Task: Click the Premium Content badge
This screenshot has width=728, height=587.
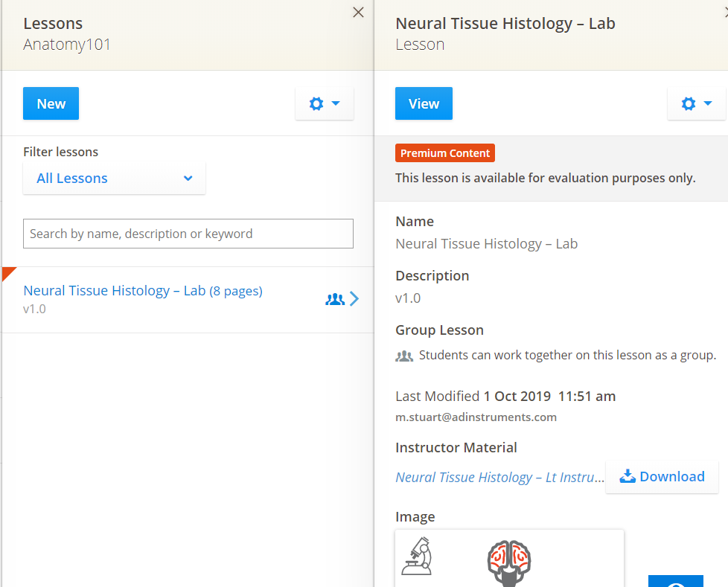Action: (x=444, y=153)
